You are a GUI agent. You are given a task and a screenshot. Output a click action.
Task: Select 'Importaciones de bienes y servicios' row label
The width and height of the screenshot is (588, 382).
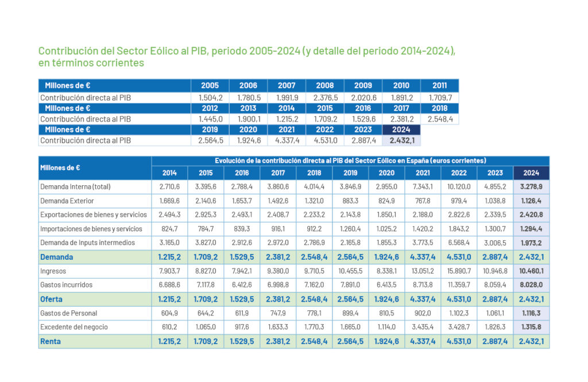pyautogui.click(x=91, y=229)
